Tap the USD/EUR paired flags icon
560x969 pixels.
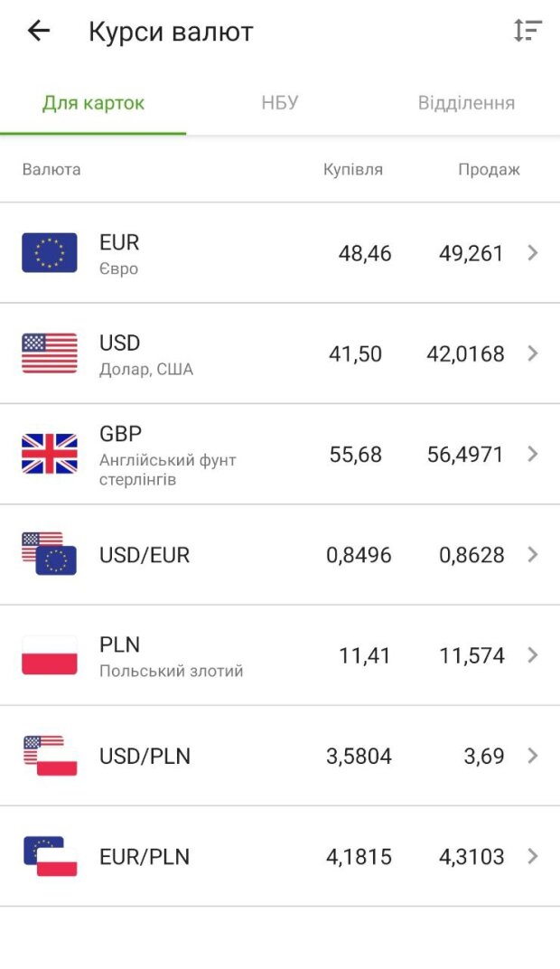pos(50,554)
